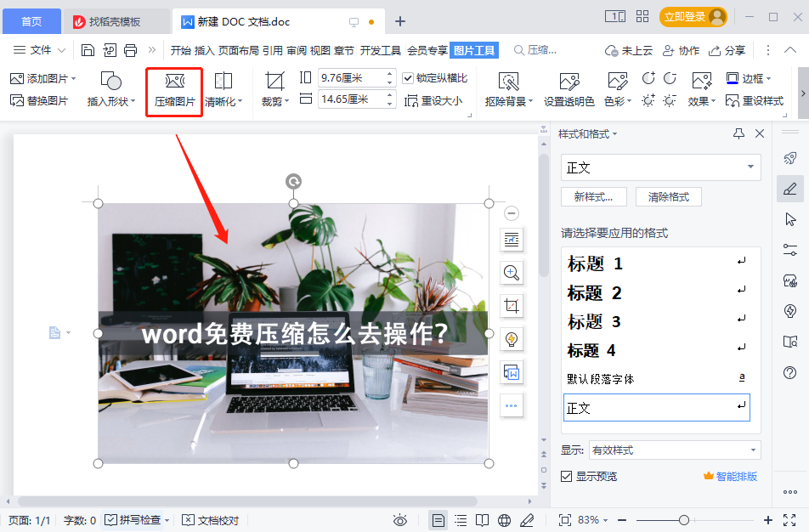Click the Share (分享) button
This screenshot has width=809, height=532.
coord(727,50)
